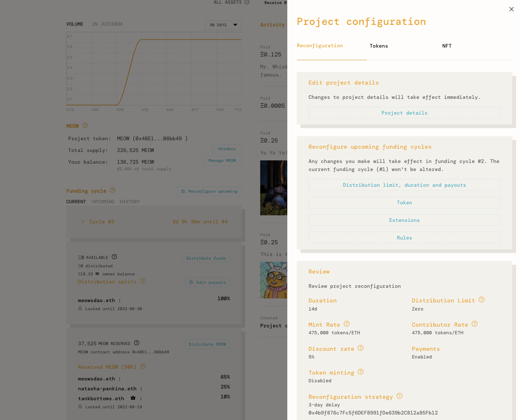Viewport: 520px width, 420px height.
Task: Open the Extensions reconfiguration section
Action: 404,220
